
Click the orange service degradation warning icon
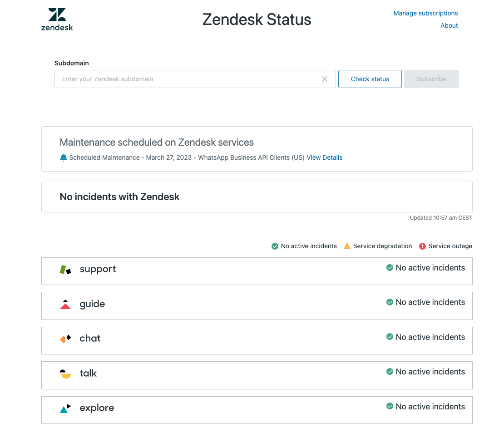pos(347,246)
